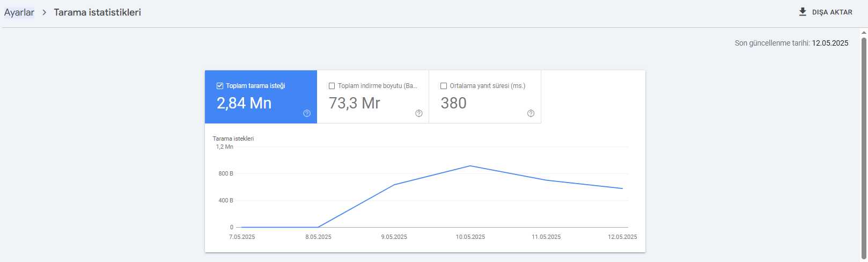Click the page vertical scrollbar thumb
Viewport: 868px width, 262px height.
pos(864,149)
